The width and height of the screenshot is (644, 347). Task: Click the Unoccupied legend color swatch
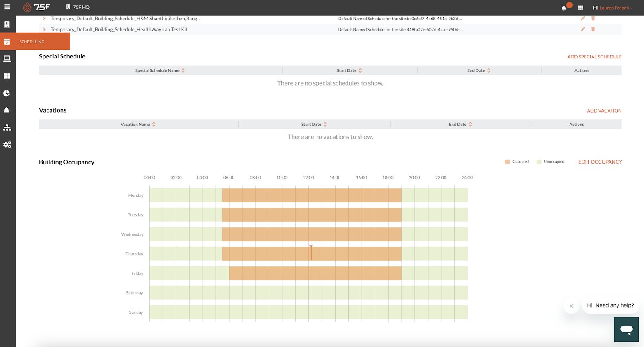tap(539, 162)
